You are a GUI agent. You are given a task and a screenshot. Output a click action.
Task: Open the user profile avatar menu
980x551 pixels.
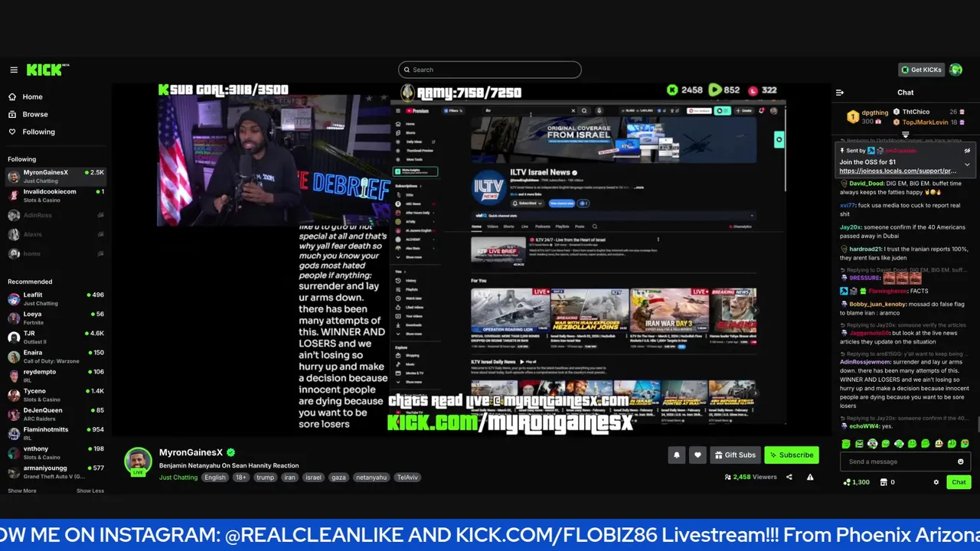click(955, 70)
